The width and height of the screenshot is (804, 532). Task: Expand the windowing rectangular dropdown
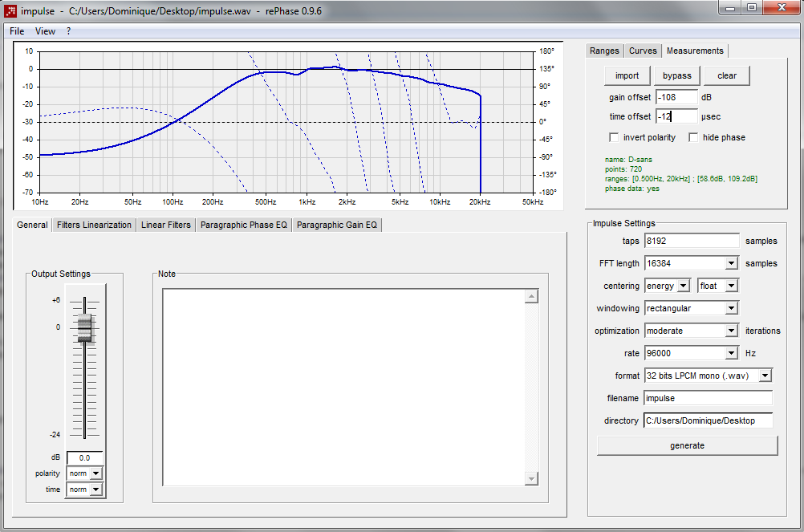[732, 308]
